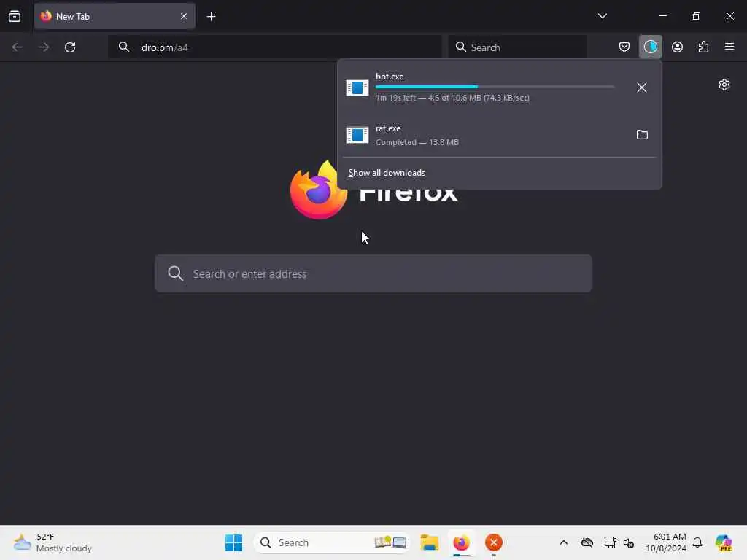Open the Extensions puzzle icon
747x560 pixels.
coord(703,47)
